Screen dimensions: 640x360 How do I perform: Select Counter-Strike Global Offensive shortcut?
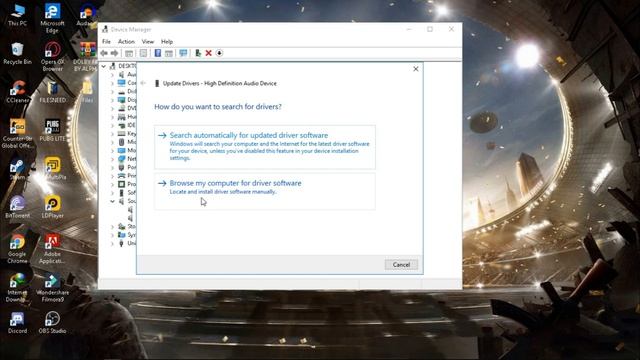(x=18, y=134)
